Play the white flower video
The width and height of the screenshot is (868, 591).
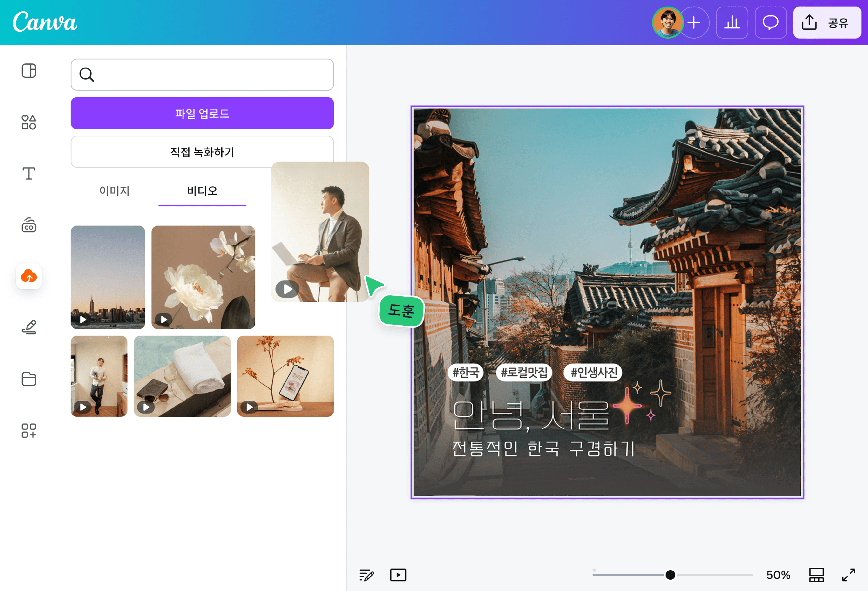coord(163,319)
